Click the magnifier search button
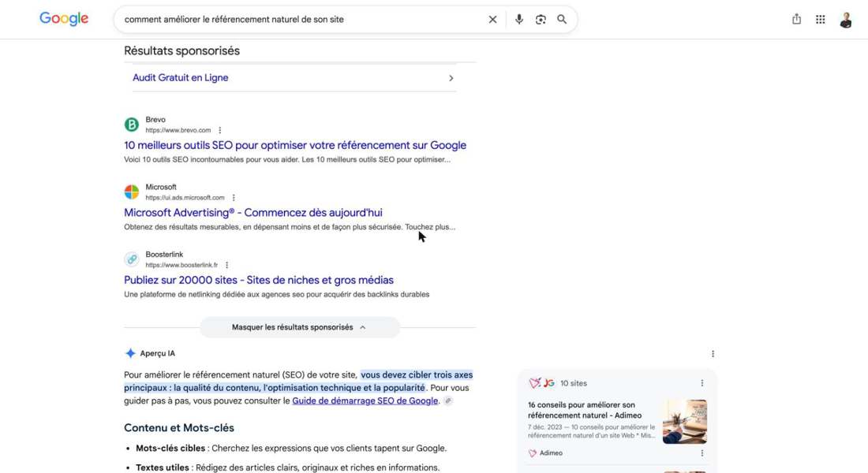Image resolution: width=868 pixels, height=473 pixels. click(562, 20)
